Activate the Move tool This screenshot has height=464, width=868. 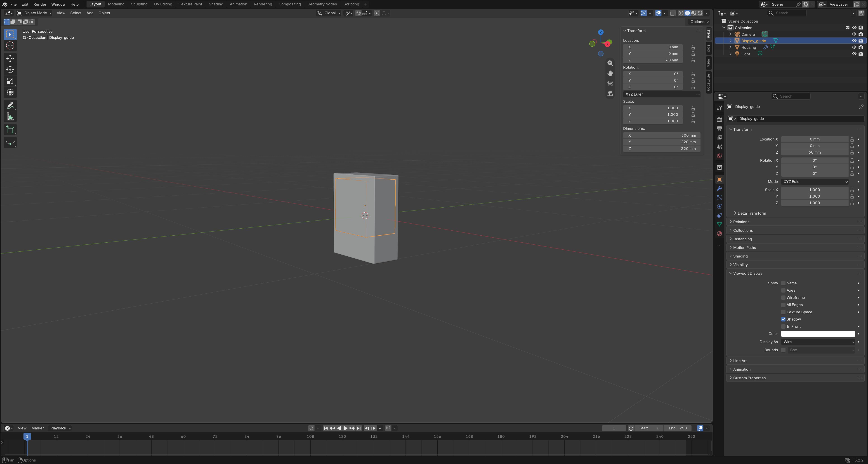[10, 58]
